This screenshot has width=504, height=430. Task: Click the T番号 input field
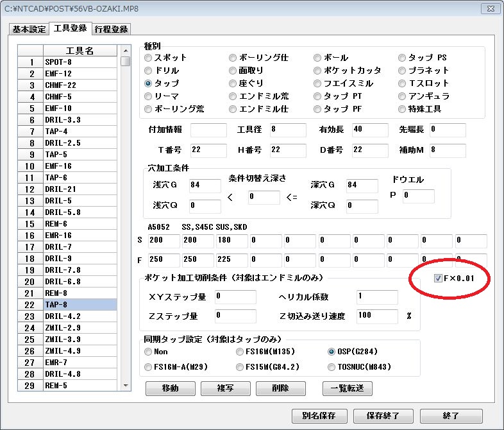pos(208,150)
